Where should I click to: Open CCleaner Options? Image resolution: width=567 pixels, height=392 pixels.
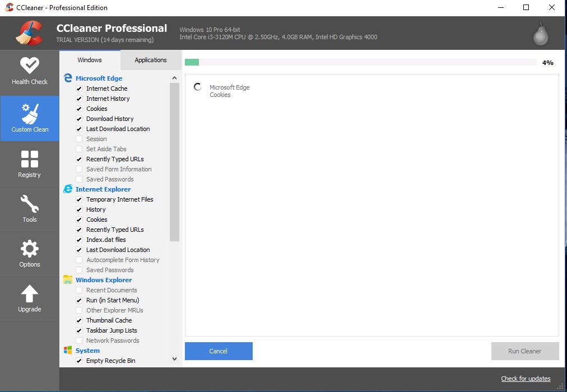(x=29, y=253)
